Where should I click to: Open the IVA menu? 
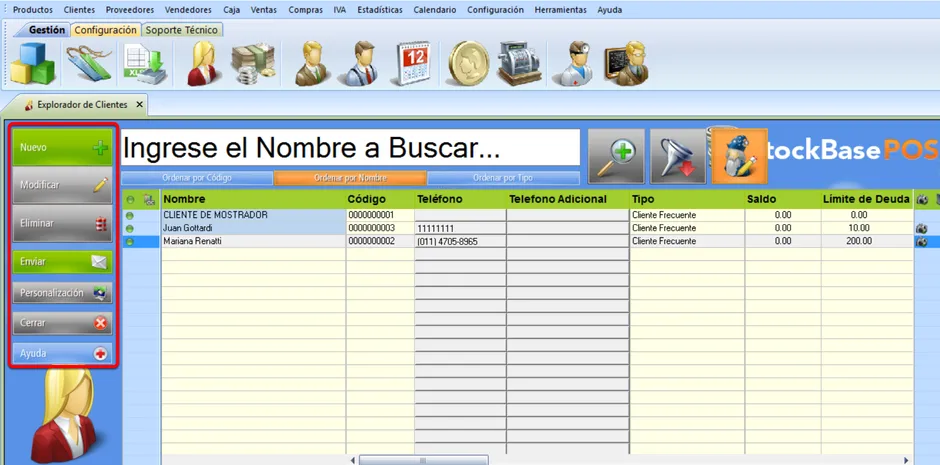tap(340, 10)
